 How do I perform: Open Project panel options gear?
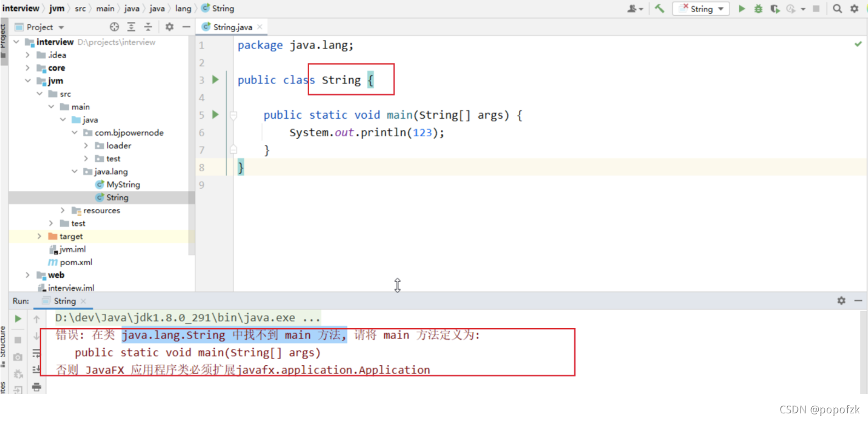click(x=170, y=27)
